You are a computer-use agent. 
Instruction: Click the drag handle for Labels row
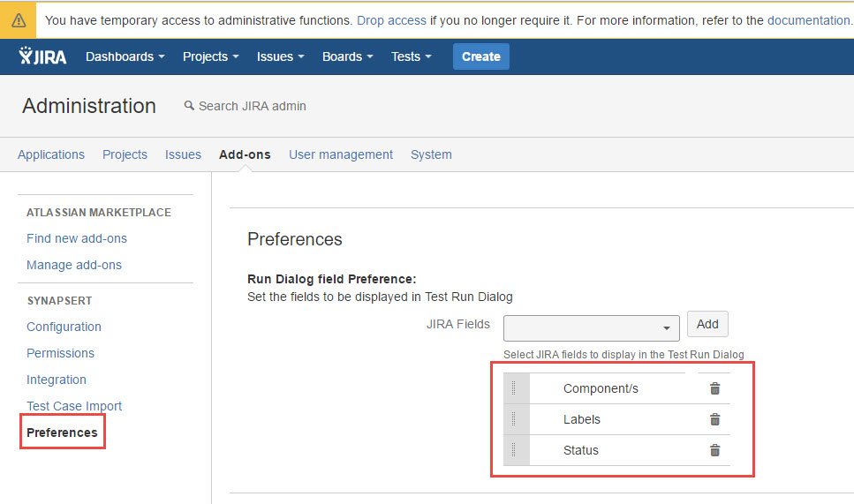516,419
